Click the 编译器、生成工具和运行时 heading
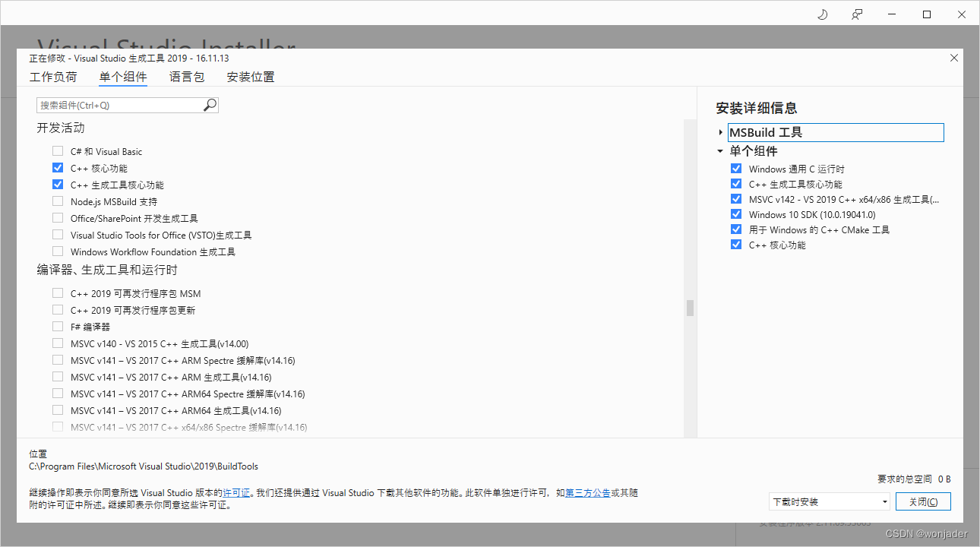This screenshot has height=547, width=980. point(107,270)
